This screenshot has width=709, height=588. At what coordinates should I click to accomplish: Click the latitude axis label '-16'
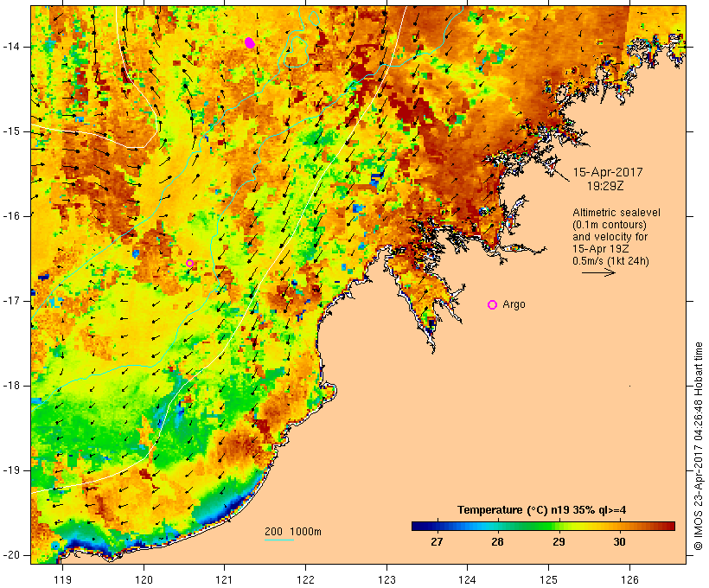[x=11, y=216]
